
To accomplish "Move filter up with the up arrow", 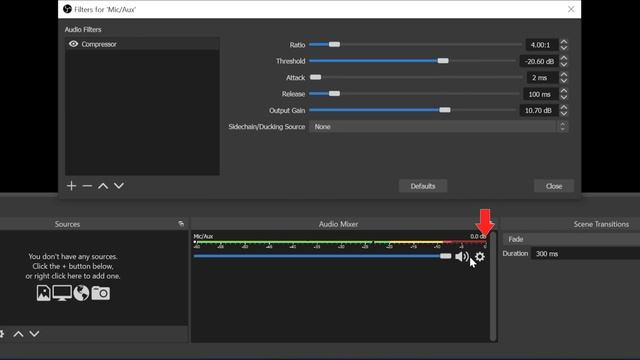I will [103, 186].
